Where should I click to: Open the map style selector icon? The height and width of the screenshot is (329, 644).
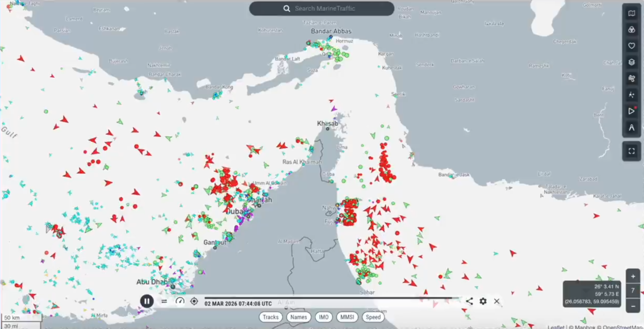(632, 13)
